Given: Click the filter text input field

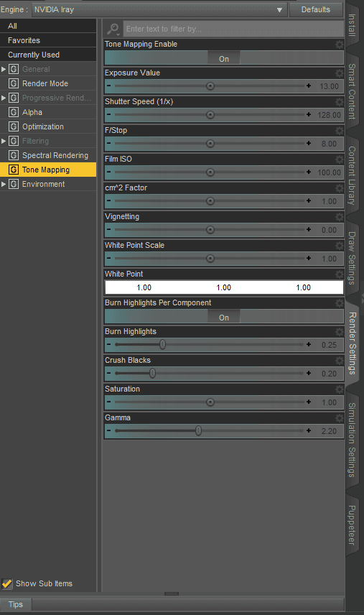Looking at the screenshot, I should point(233,29).
